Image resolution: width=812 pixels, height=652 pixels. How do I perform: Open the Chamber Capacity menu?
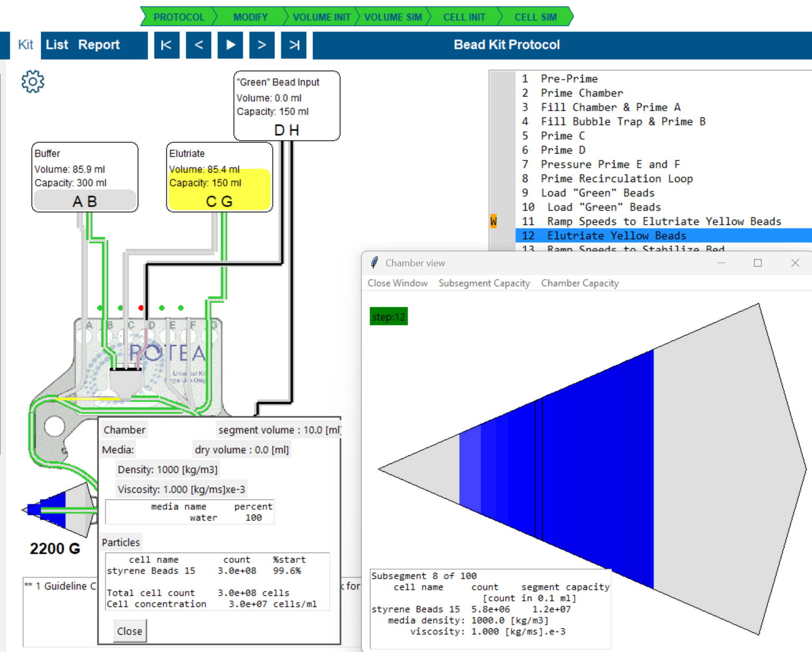point(580,283)
